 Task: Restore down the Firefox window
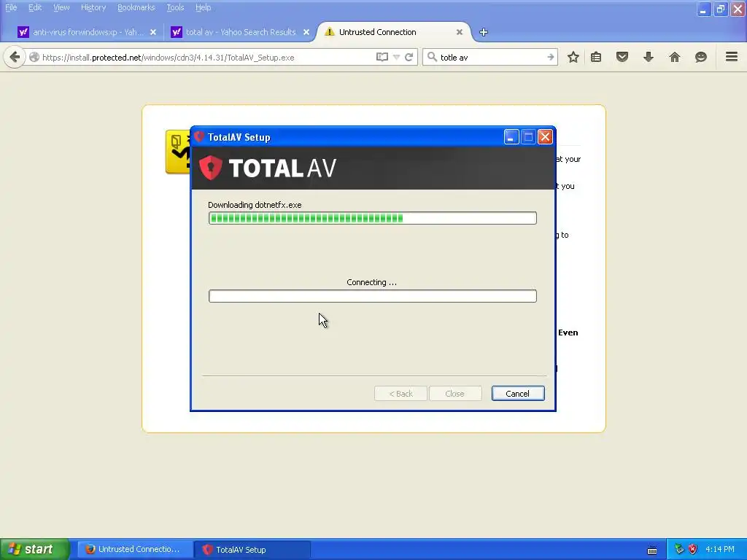click(720, 9)
